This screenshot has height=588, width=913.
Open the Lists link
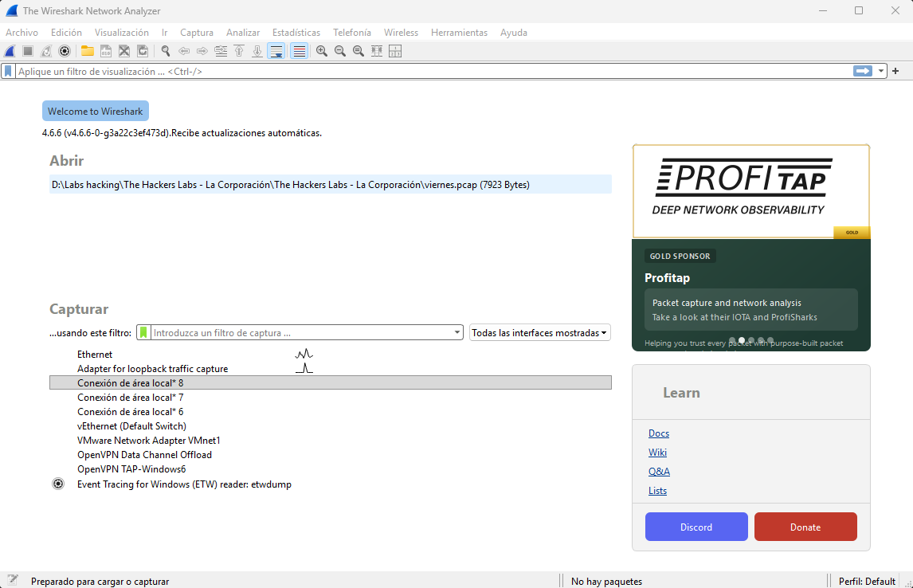click(657, 491)
